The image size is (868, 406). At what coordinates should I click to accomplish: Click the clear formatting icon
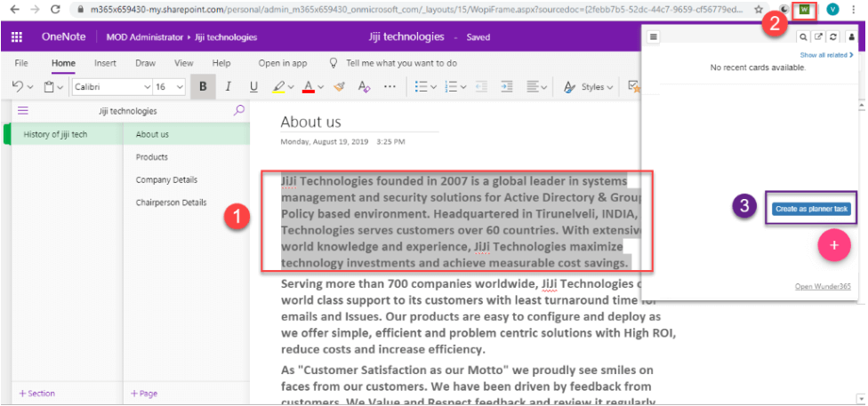click(363, 87)
